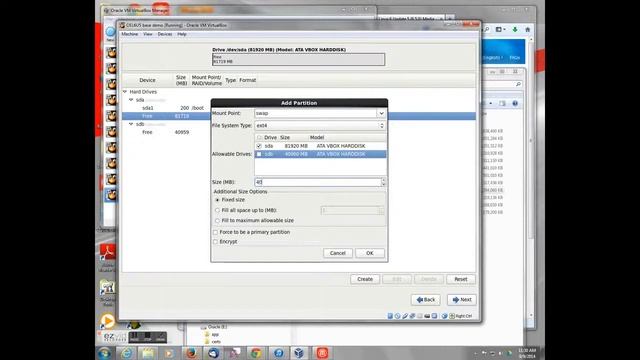The width and height of the screenshot is (640, 360).
Task: Click the Create button
Action: pos(365,279)
